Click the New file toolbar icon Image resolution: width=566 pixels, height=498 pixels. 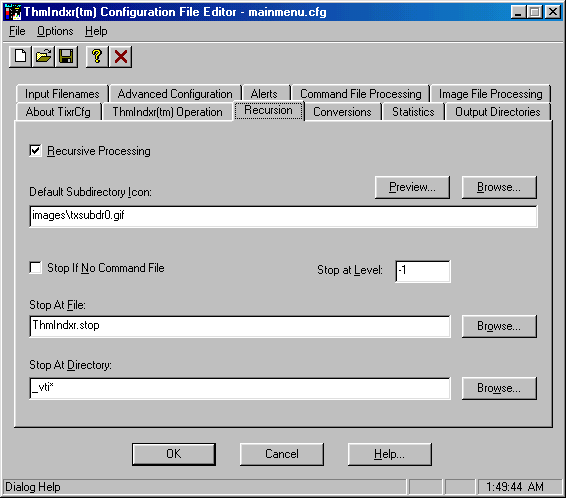click(x=21, y=57)
